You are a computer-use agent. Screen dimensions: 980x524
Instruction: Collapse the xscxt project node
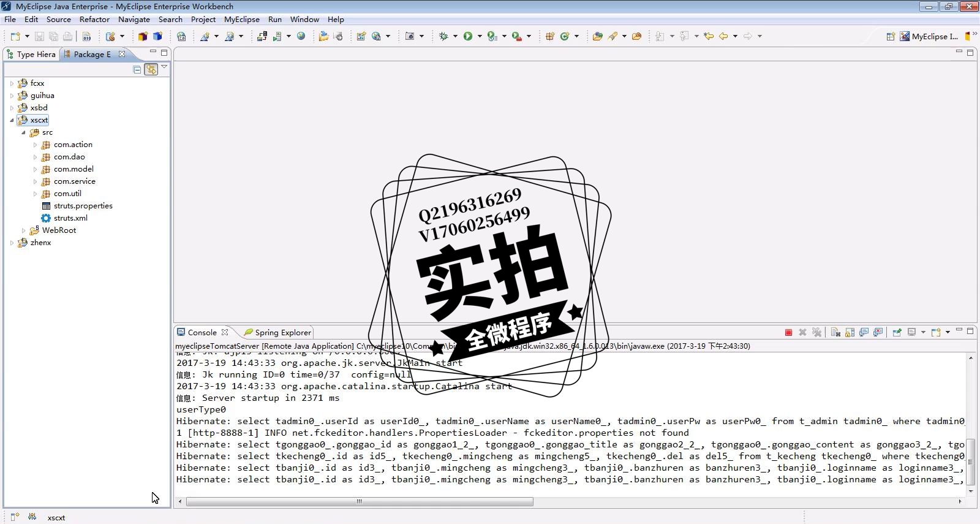click(x=12, y=120)
